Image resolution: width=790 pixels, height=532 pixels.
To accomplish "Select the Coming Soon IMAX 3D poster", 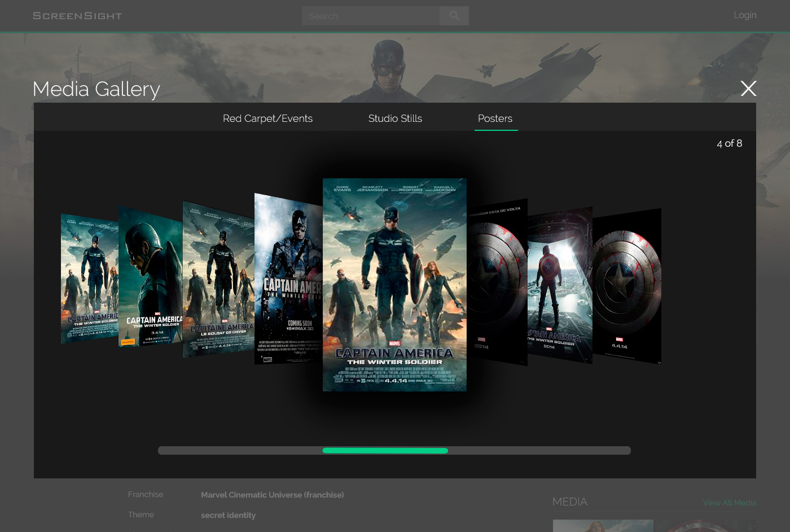I will point(288,279).
